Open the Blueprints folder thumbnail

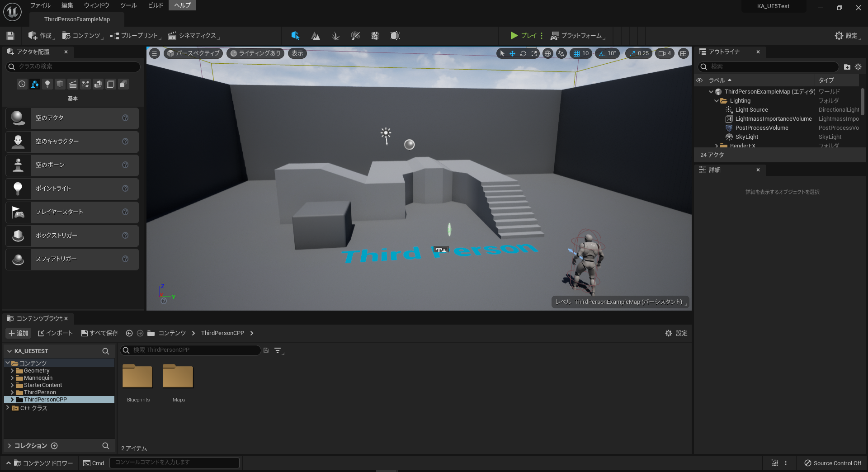(137, 376)
